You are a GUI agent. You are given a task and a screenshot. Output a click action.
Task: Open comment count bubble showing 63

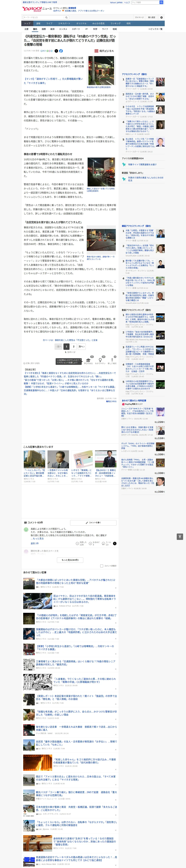tap(43, 51)
